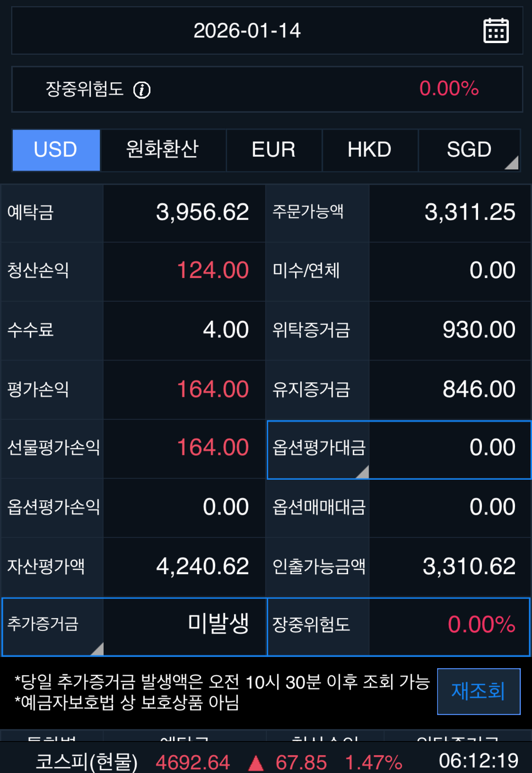
Task: Switch to the EUR currency tab
Action: [x=274, y=150]
